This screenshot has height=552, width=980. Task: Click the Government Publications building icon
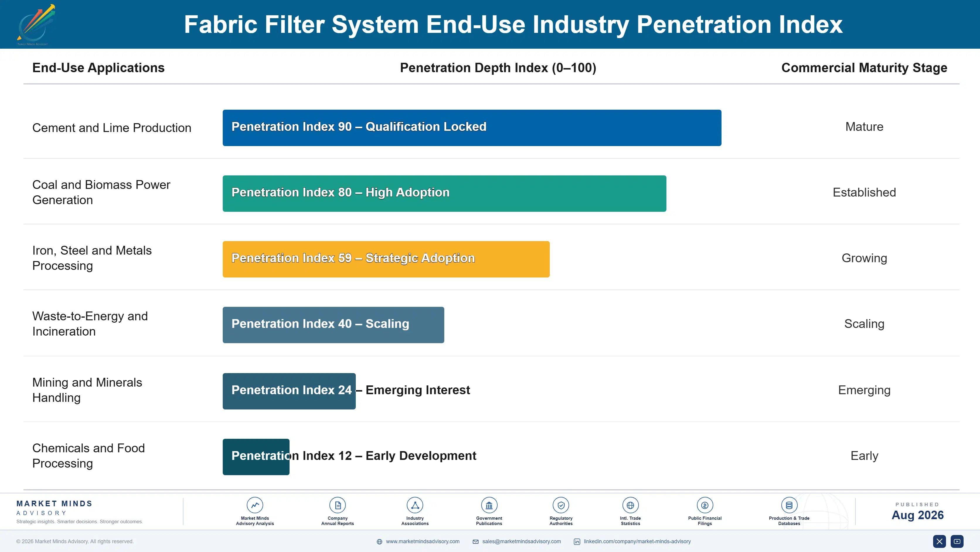(489, 505)
